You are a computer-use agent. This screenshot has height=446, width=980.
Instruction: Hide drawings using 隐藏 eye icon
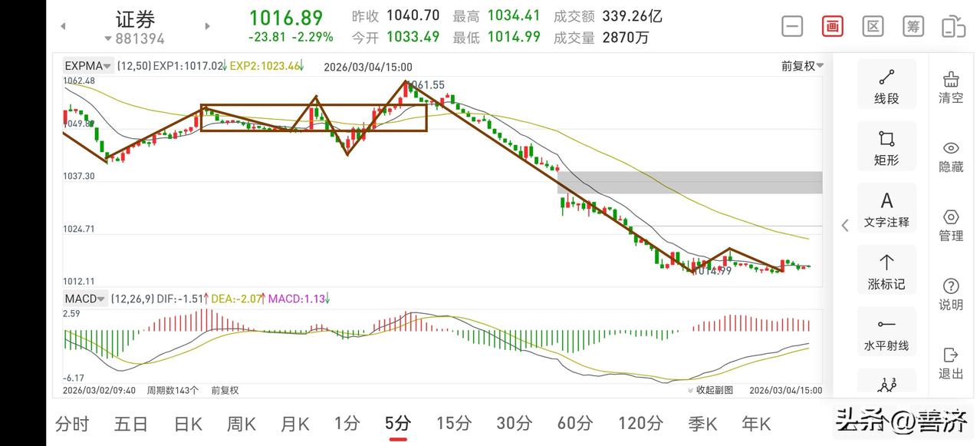[x=951, y=156]
